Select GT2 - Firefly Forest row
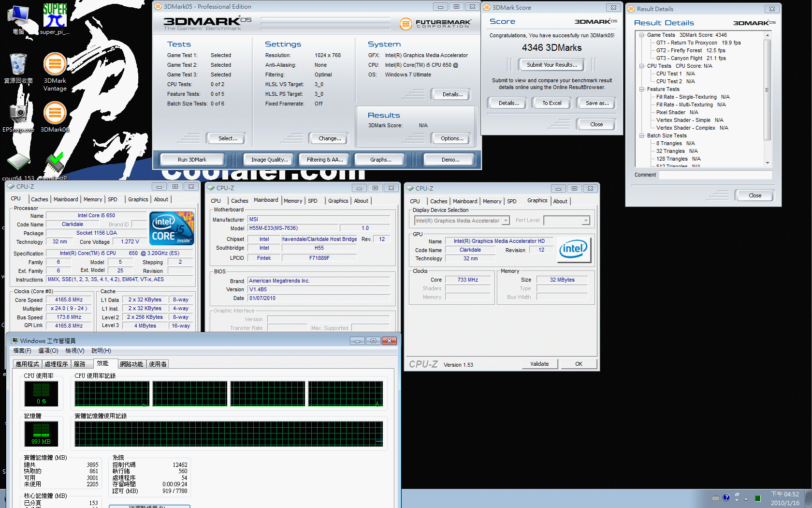The height and width of the screenshot is (508, 812). (691, 50)
